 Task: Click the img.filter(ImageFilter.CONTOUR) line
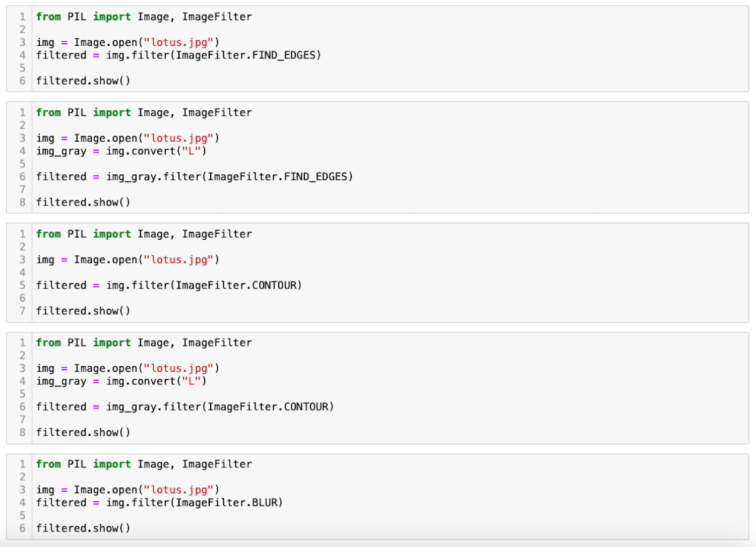(x=169, y=286)
